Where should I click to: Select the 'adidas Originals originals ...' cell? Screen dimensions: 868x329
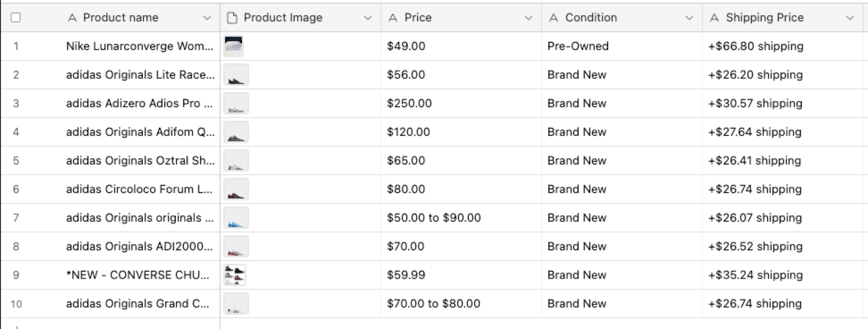tap(139, 218)
